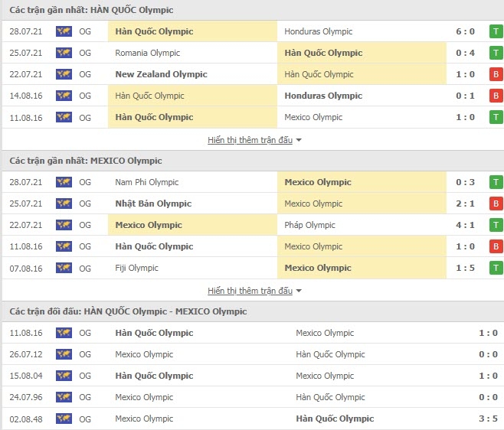Click the red B result badge for Nhật Bản match
The width and height of the screenshot is (504, 430).
coord(496,204)
